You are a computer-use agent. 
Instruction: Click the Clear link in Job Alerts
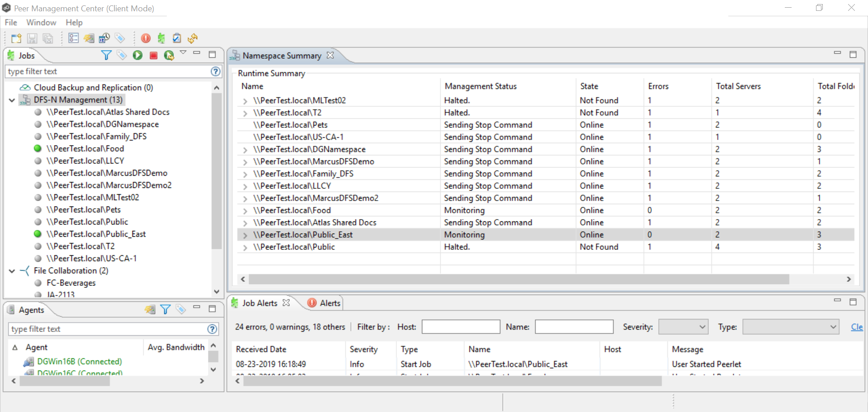[x=857, y=327]
